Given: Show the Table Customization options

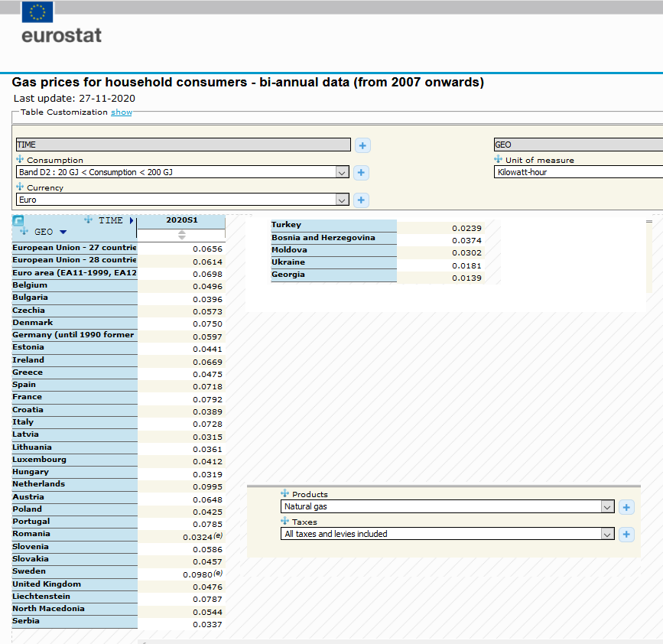Looking at the screenshot, I should coord(122,112).
